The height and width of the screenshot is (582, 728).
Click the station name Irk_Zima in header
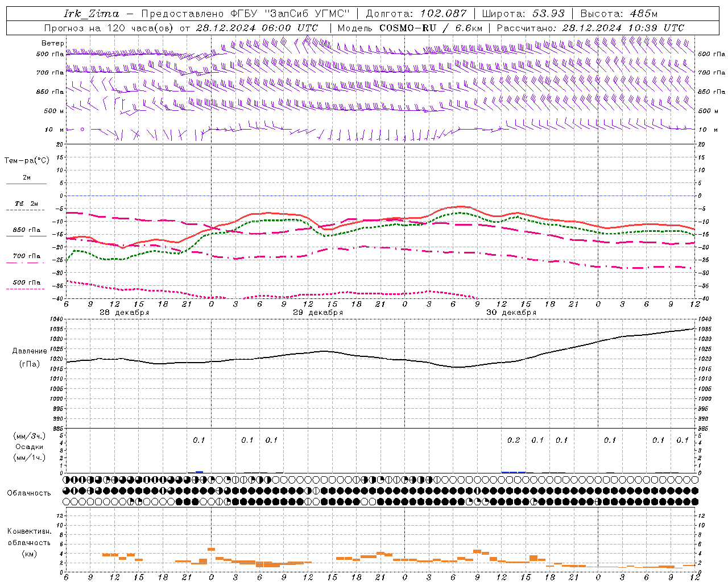tap(92, 14)
